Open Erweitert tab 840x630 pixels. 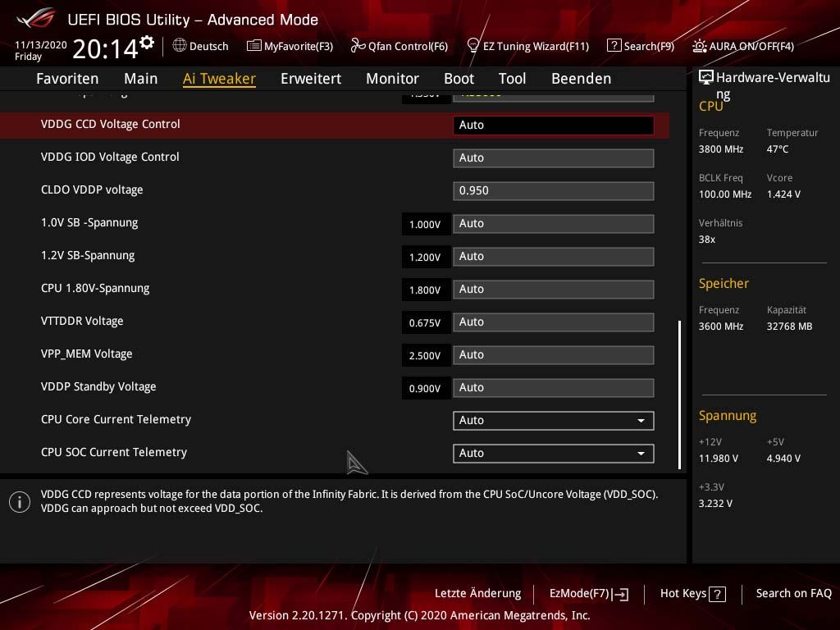click(x=311, y=79)
